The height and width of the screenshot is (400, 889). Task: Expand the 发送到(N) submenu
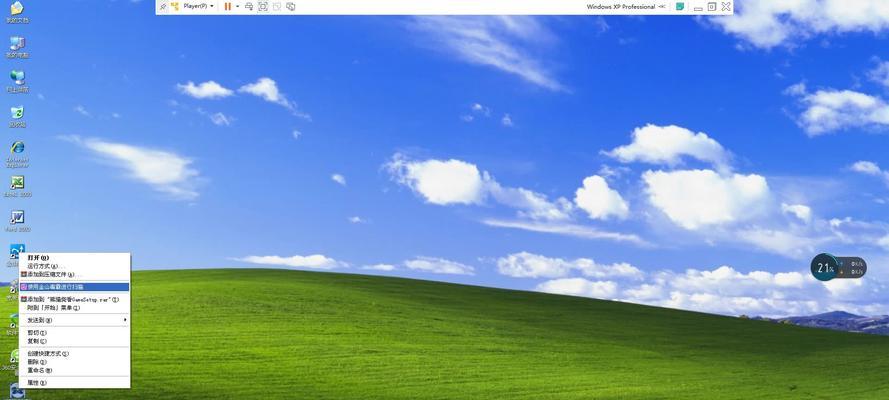[x=74, y=320]
